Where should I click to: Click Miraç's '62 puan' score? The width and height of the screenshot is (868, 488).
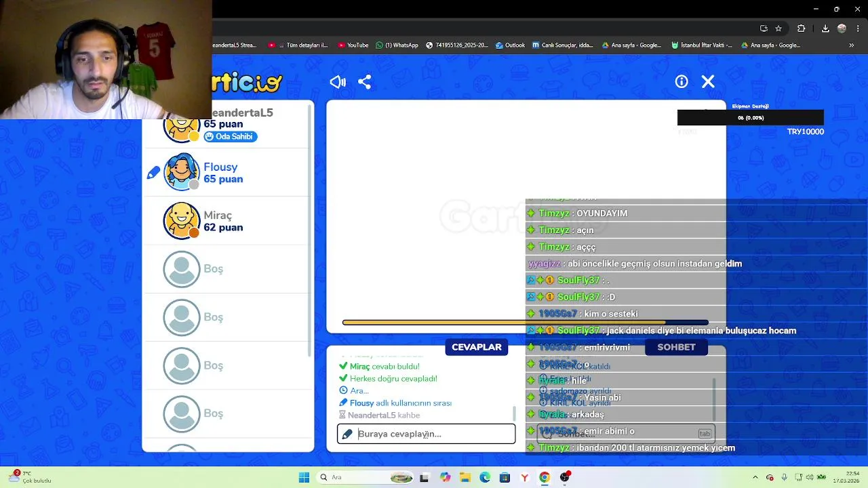click(223, 228)
